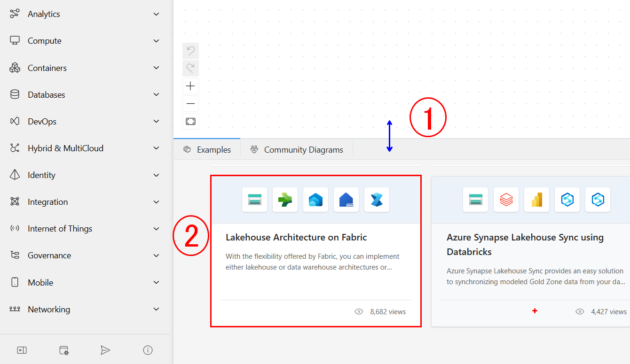
Task: Click the paper plane send icon
Action: [x=105, y=350]
